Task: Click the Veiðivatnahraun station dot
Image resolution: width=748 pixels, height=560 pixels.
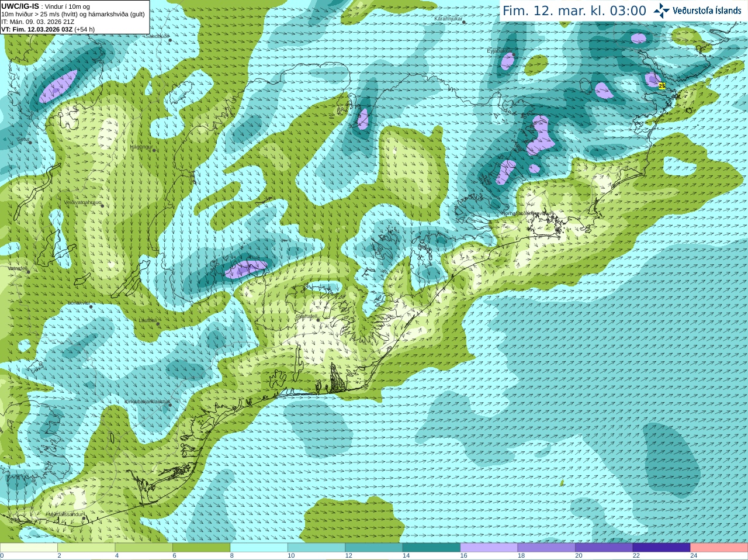Action: click(x=102, y=206)
